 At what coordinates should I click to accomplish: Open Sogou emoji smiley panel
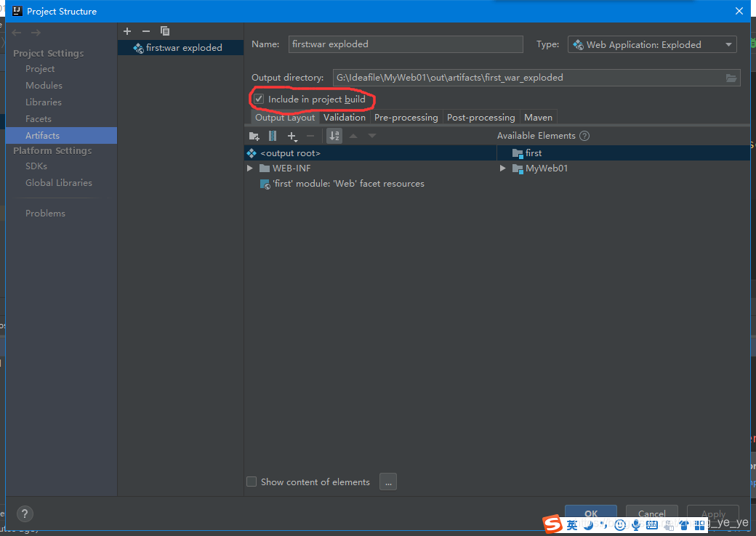620,525
